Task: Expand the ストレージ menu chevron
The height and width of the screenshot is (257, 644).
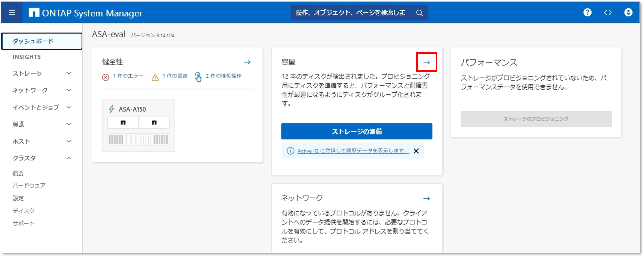Action: [x=69, y=73]
